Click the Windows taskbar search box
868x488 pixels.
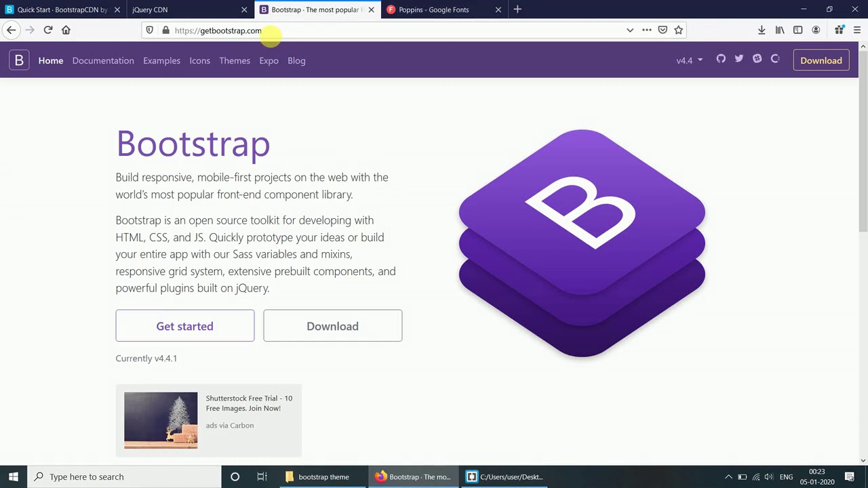(x=124, y=476)
